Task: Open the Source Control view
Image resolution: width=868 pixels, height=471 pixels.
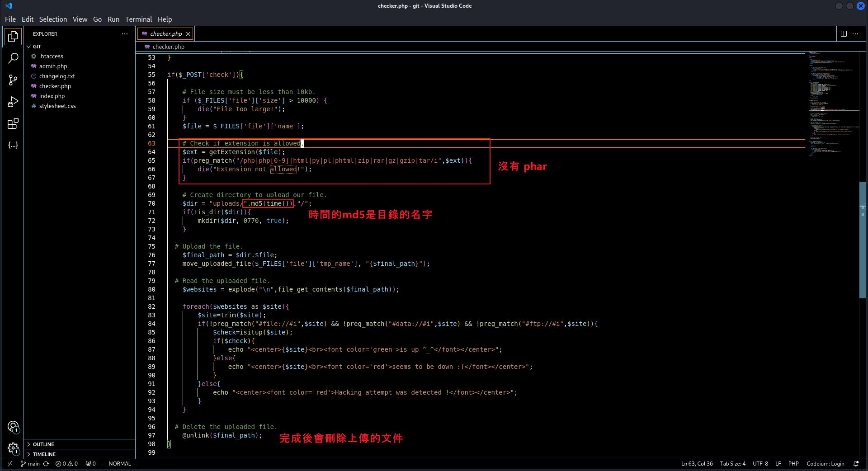Action: click(13, 80)
